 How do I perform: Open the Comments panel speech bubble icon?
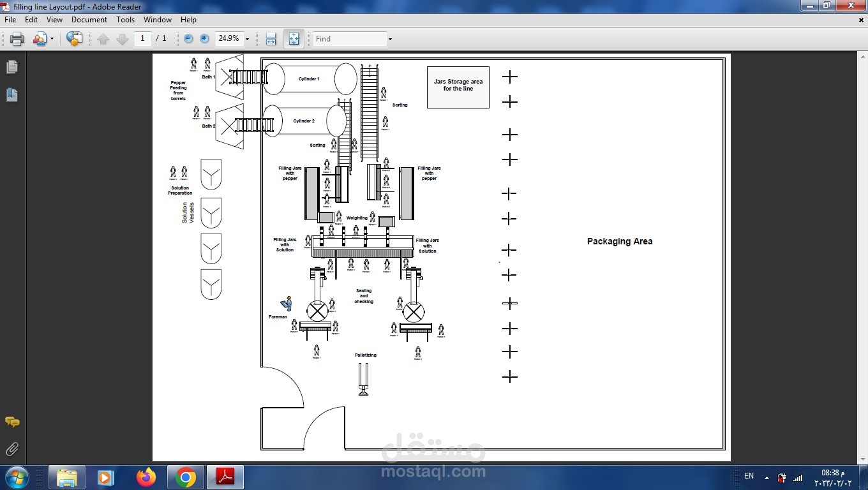point(11,422)
